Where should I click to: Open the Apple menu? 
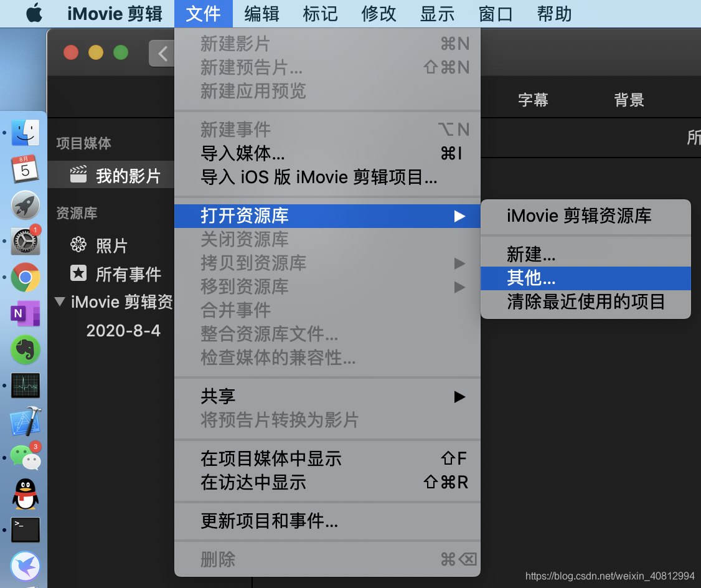(x=34, y=13)
